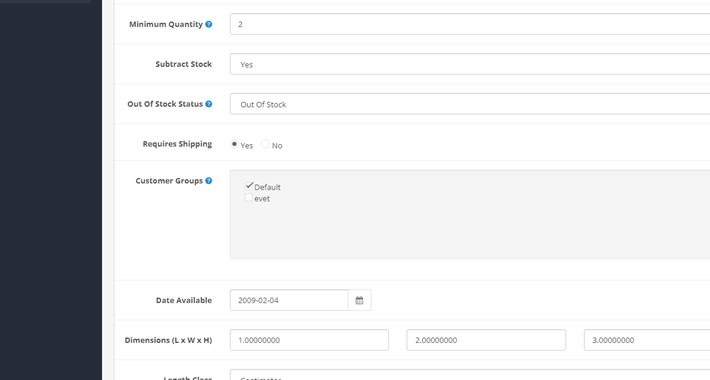Click the Out Of Stock Status help icon

click(x=209, y=104)
